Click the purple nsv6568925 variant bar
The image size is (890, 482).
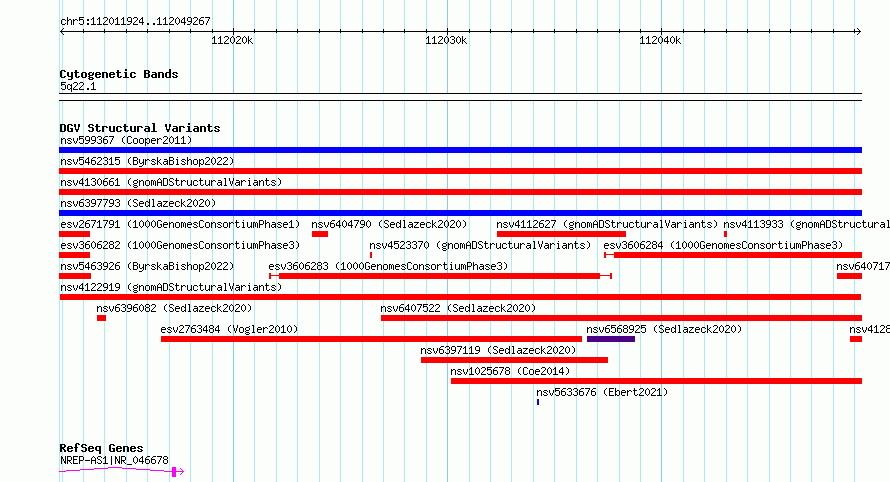(611, 339)
